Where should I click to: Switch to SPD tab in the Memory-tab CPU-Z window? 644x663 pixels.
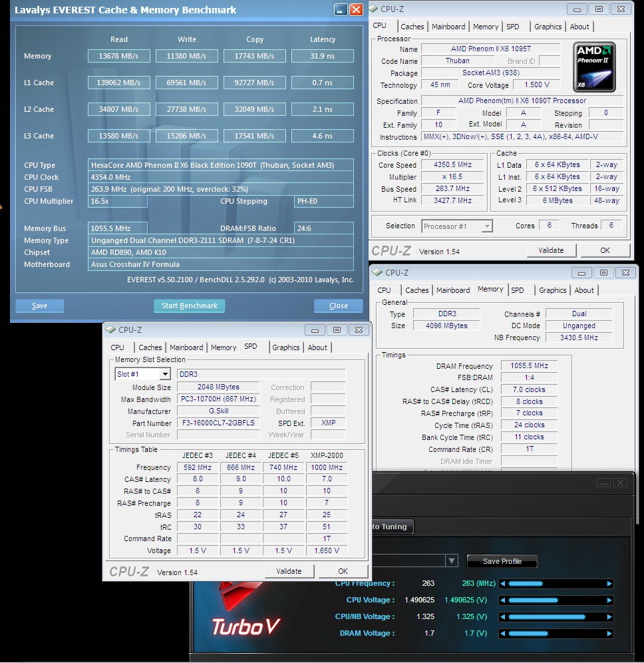click(x=517, y=290)
